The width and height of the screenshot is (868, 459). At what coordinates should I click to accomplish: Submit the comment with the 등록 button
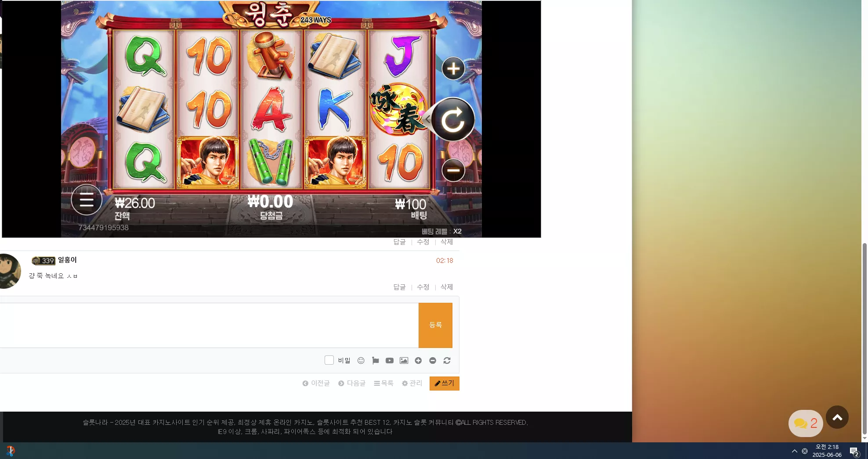pyautogui.click(x=435, y=325)
